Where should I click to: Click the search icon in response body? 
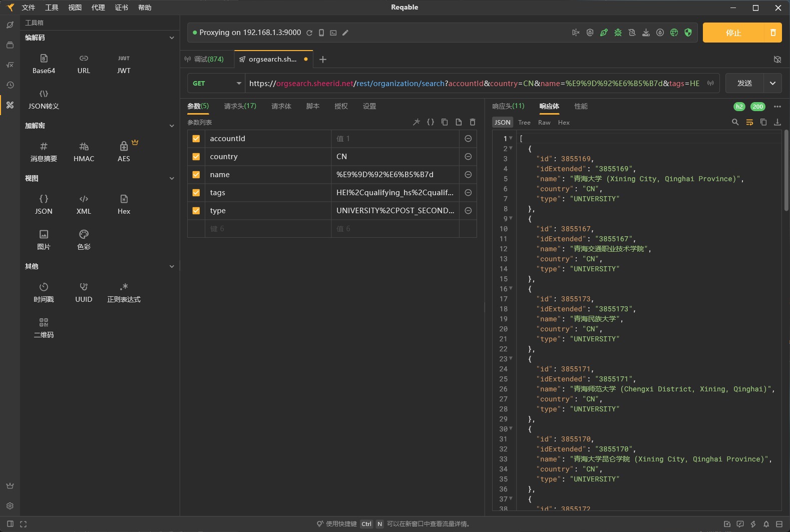tap(735, 122)
